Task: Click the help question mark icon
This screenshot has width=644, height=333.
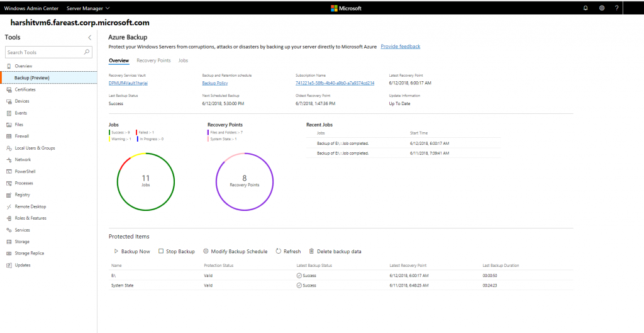Action: click(x=617, y=8)
